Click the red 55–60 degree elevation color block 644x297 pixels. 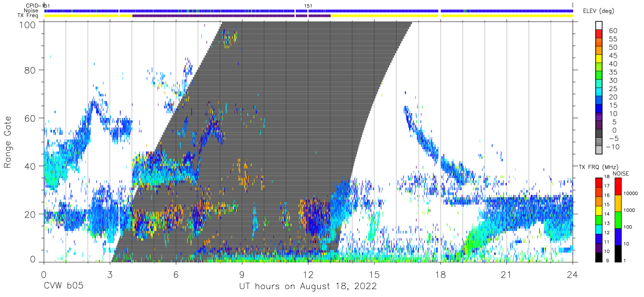(x=599, y=35)
